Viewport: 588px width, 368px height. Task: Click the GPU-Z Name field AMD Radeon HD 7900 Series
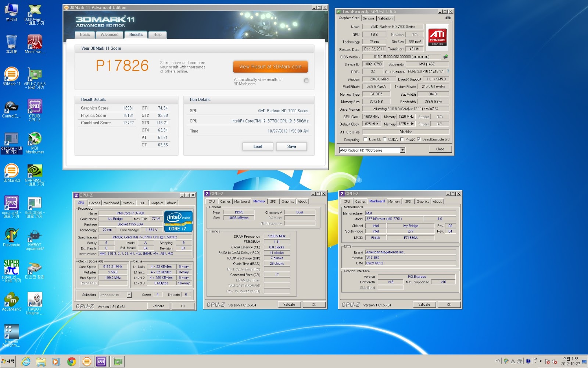click(x=393, y=26)
